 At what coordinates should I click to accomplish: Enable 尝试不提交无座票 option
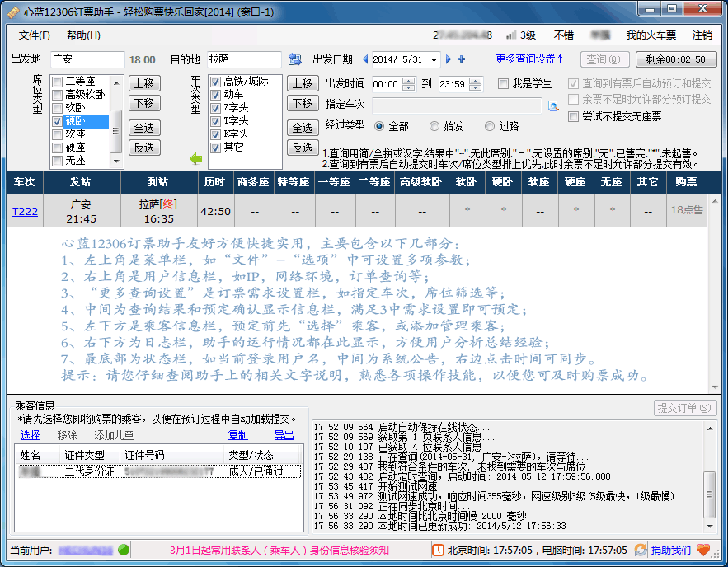573,116
